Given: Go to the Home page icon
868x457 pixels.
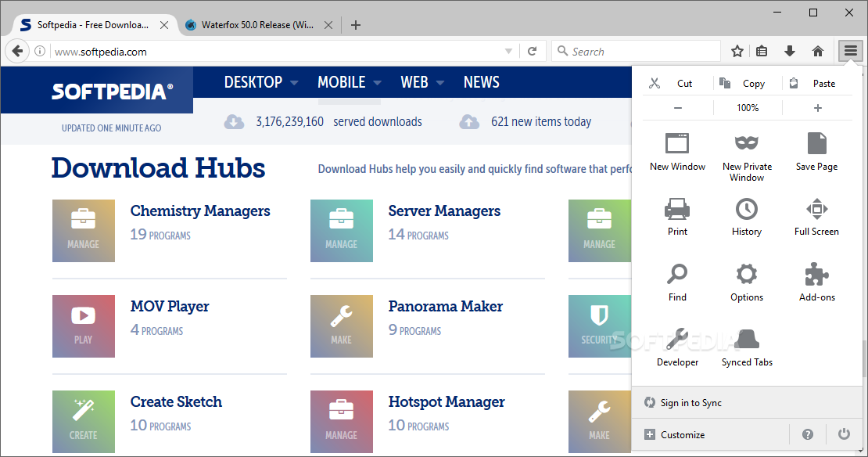Looking at the screenshot, I should (x=818, y=52).
